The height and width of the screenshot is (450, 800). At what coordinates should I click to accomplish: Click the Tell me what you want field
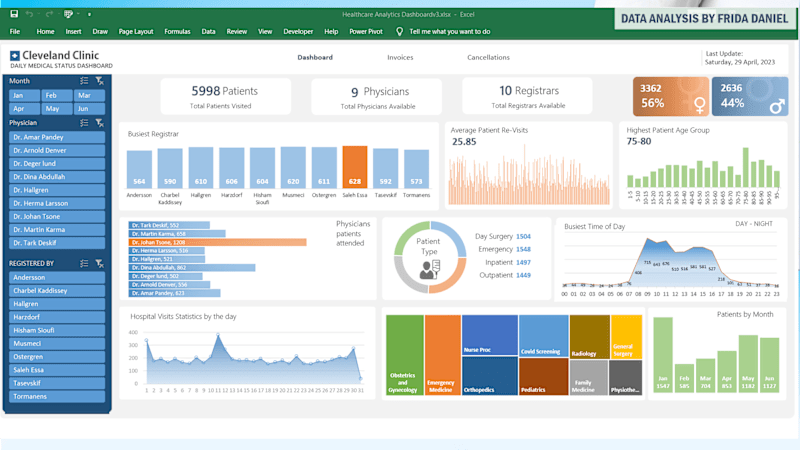point(449,32)
